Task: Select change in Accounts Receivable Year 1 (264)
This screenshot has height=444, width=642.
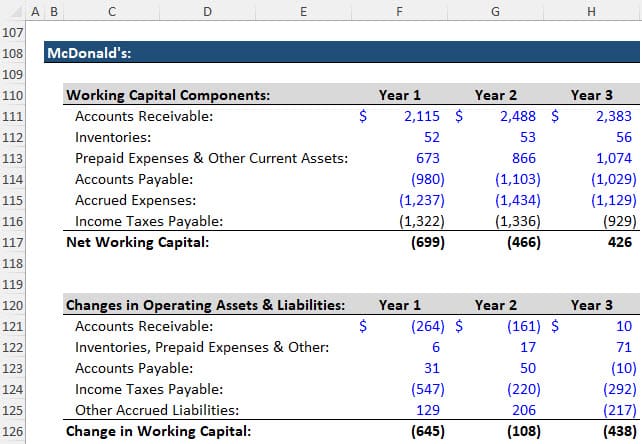Action: pos(428,326)
